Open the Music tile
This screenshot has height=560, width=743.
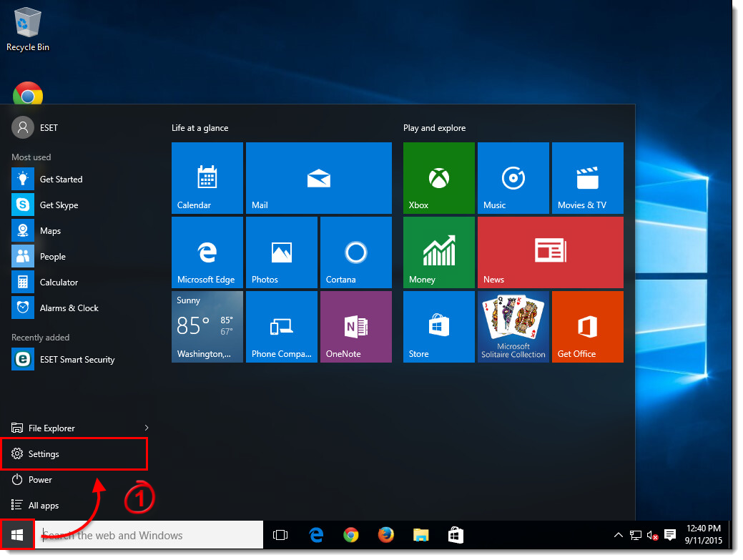513,177
